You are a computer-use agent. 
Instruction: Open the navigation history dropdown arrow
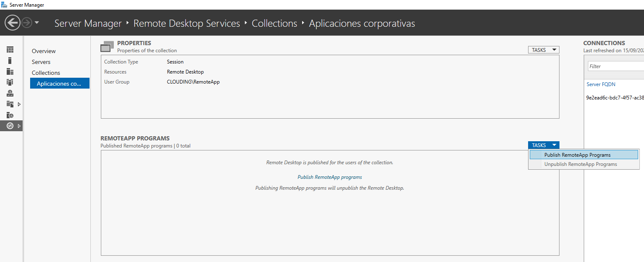coord(37,23)
